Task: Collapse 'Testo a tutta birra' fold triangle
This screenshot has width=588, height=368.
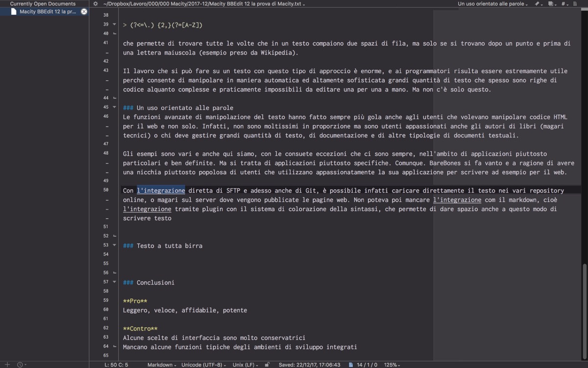Action: pos(115,245)
